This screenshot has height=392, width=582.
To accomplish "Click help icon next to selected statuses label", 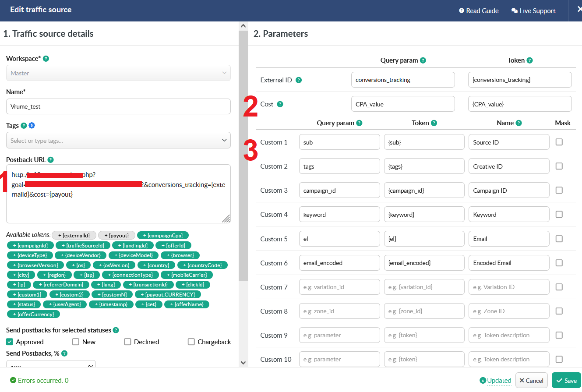I will tap(116, 330).
